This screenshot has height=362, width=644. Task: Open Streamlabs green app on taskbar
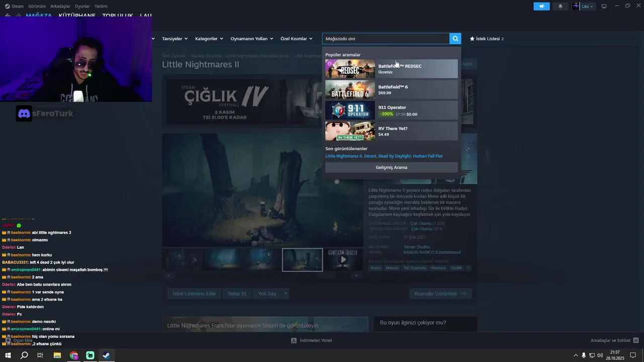pos(90,355)
